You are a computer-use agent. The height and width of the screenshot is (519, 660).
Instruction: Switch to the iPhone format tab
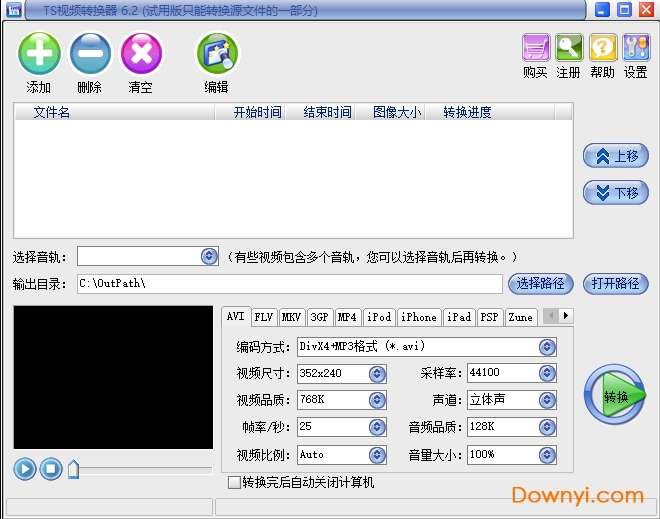click(419, 317)
